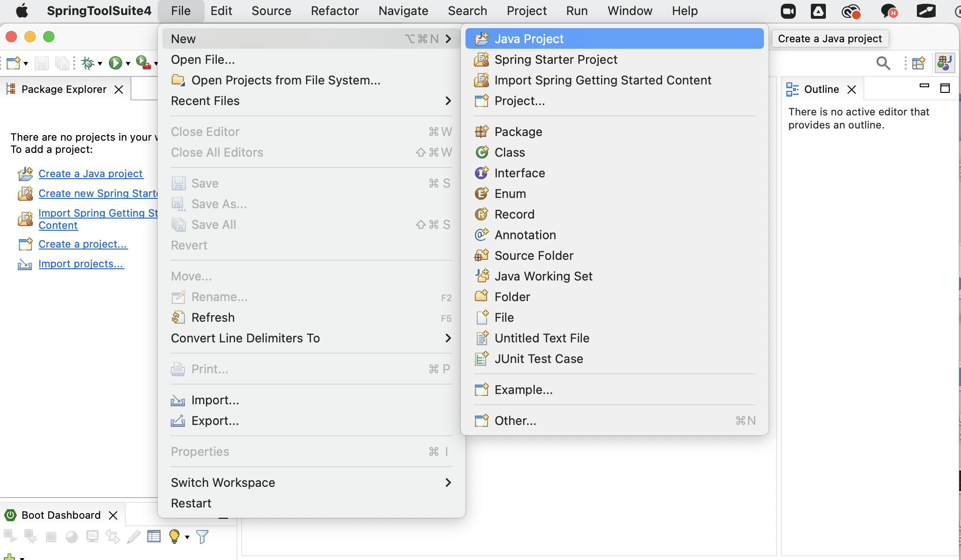Maximize the Outline view panel
Screen dimensions: 961x560
pyautogui.click(x=945, y=88)
